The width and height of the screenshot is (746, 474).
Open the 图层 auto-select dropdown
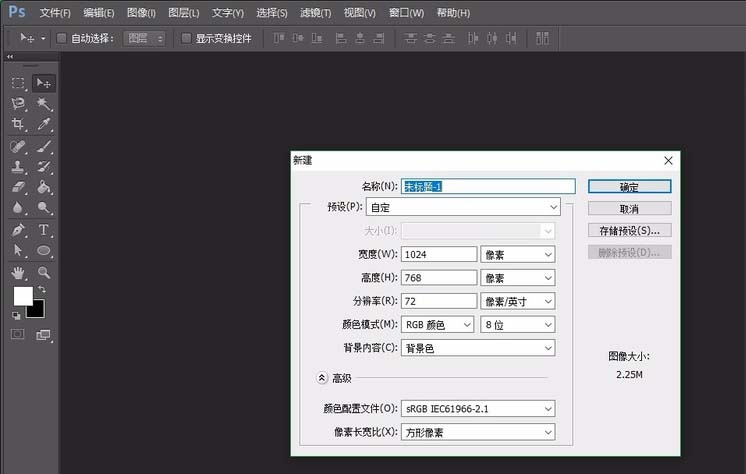[x=144, y=38]
